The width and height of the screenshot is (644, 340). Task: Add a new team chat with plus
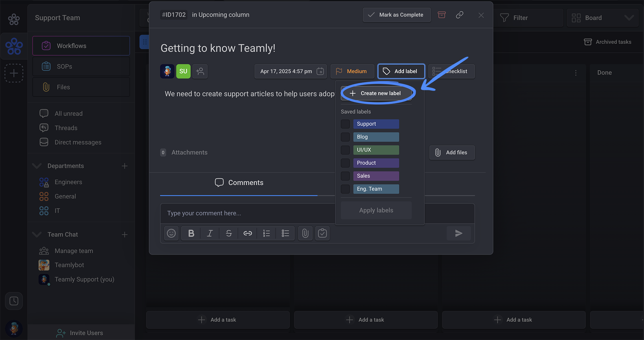(125, 235)
